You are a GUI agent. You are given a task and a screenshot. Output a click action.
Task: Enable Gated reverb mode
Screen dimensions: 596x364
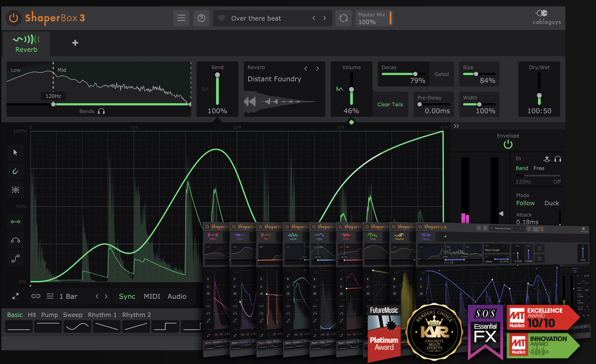click(441, 74)
